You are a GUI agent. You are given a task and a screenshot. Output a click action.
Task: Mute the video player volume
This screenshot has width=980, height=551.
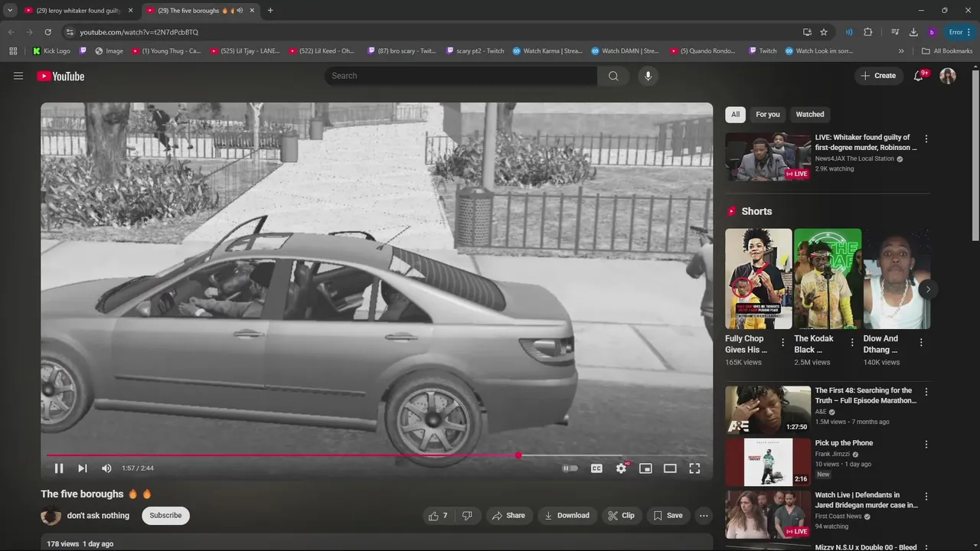[x=106, y=468]
